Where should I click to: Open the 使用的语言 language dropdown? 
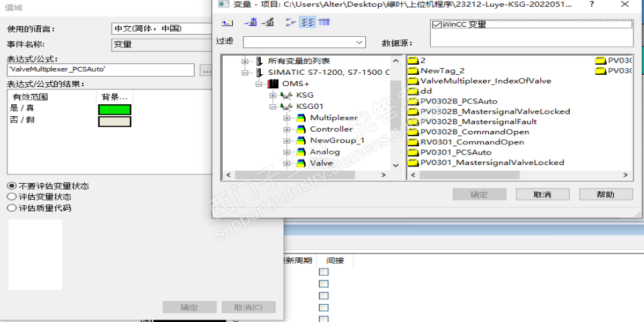[163, 29]
